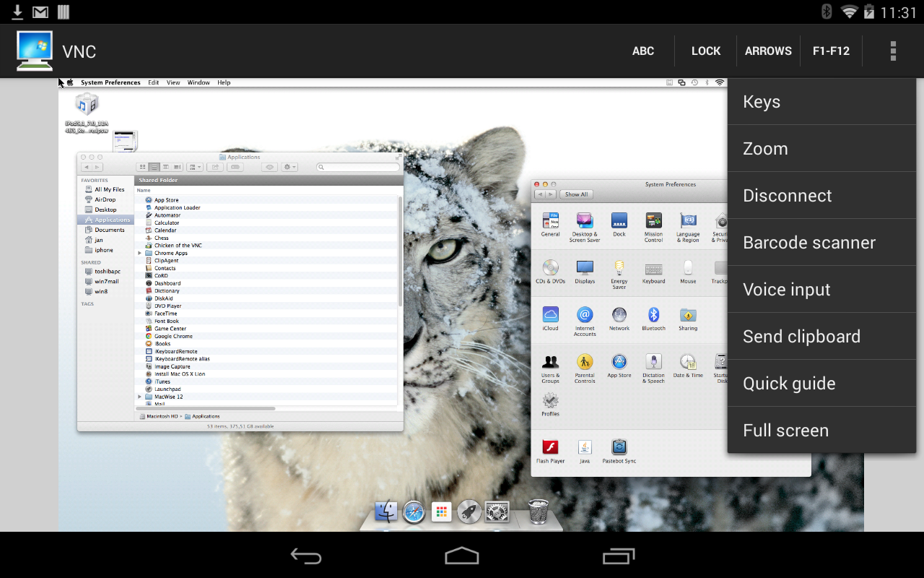The height and width of the screenshot is (578, 924).
Task: Open the Chrome App Launcher grid in the Dock
Action: [x=441, y=512]
